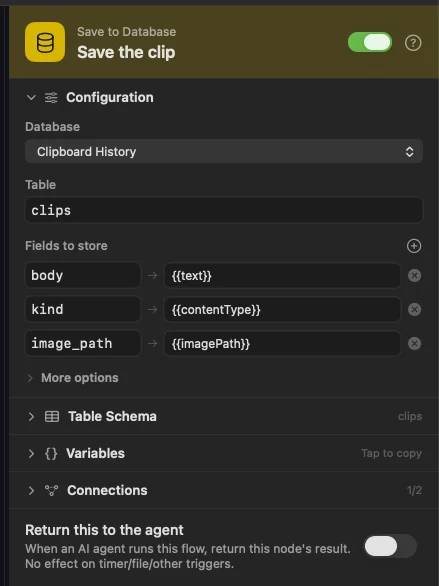Click the Save to Database subtitle

click(126, 32)
